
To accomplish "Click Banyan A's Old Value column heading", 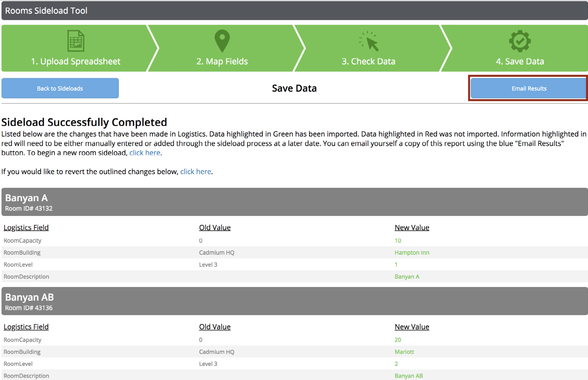I will tap(215, 228).
